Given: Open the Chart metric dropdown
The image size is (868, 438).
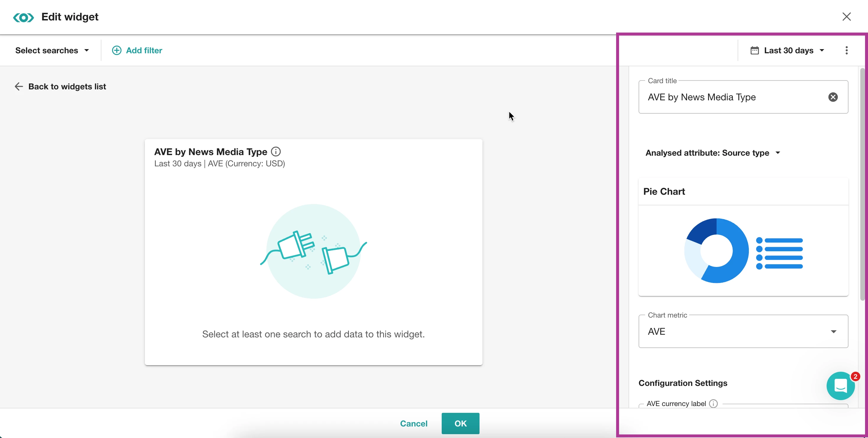Looking at the screenshot, I should [743, 331].
